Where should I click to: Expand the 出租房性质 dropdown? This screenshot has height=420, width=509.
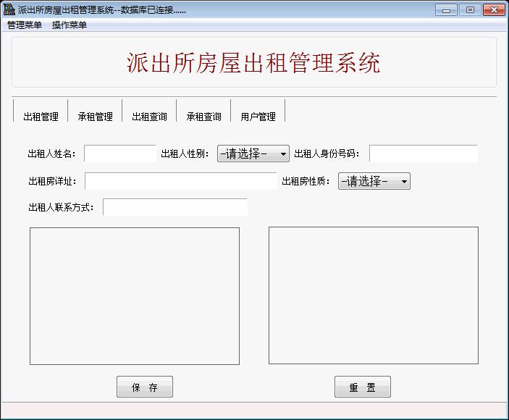tap(374, 181)
